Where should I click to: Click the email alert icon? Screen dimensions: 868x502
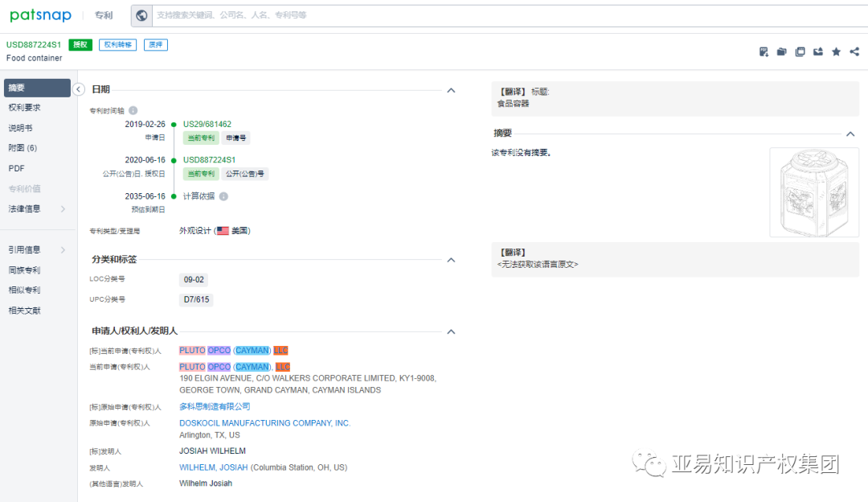tap(818, 51)
